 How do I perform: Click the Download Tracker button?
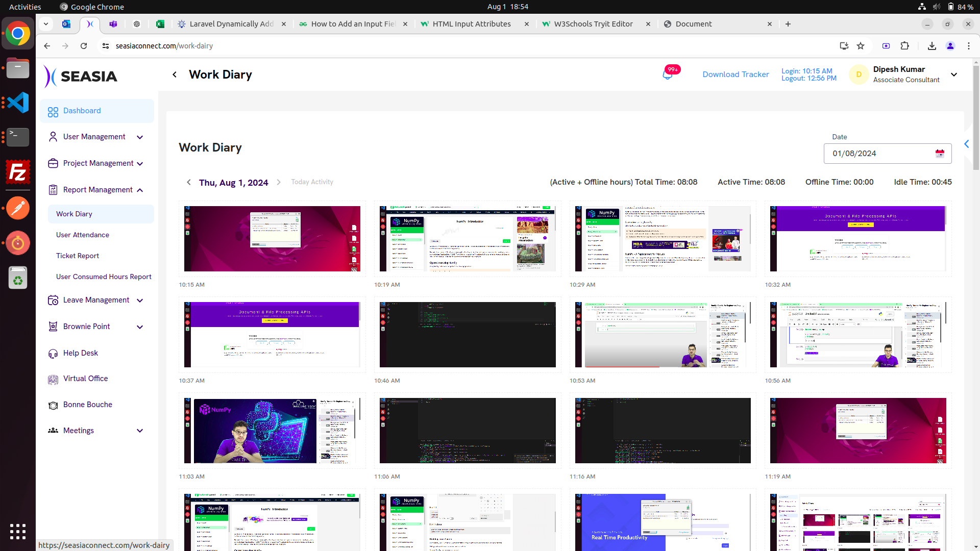735,74
